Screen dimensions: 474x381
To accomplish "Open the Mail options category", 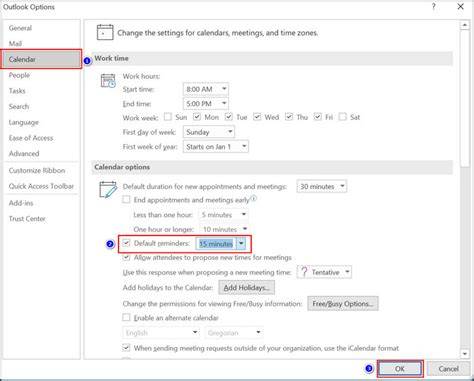I will coord(15,44).
